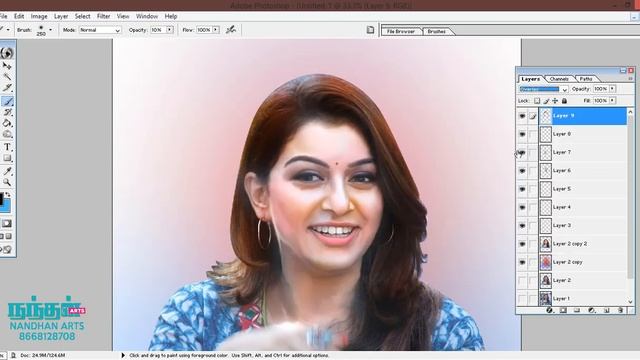Click the Create new layer icon

tap(606, 310)
